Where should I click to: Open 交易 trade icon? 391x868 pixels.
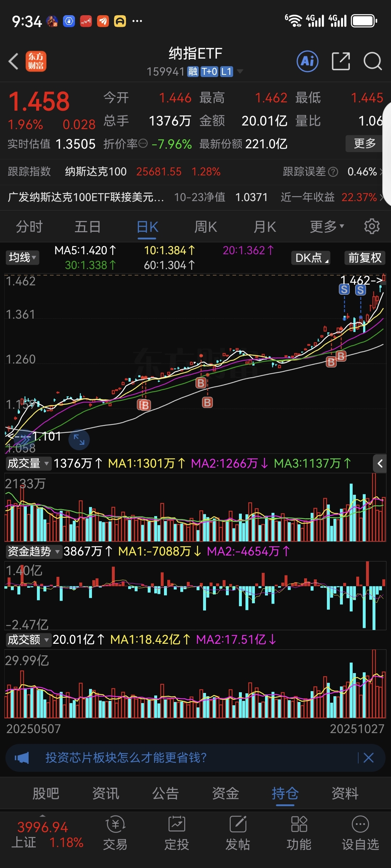coord(115,833)
